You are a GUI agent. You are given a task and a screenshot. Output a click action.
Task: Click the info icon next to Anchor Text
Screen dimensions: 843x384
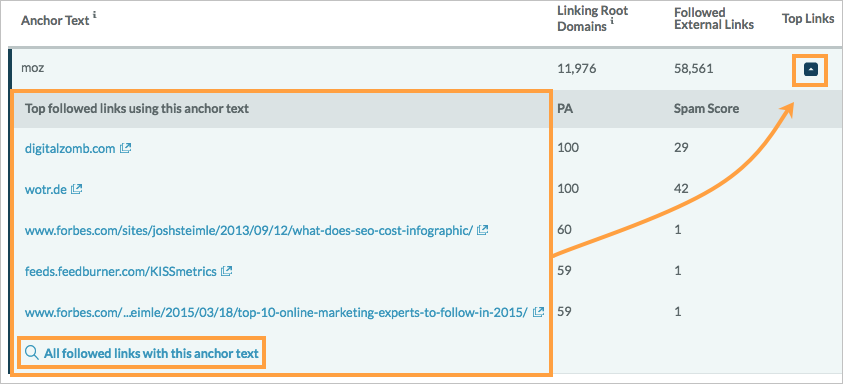(x=95, y=16)
